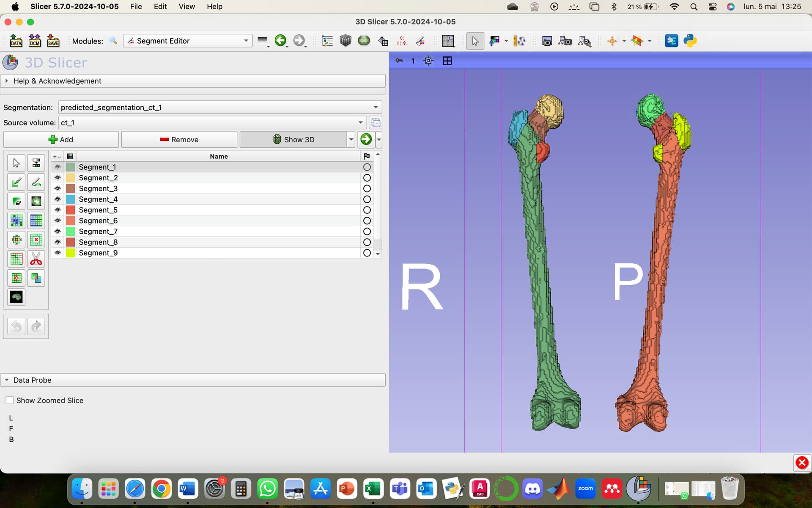Open the Modules selector combo box
The image size is (812, 508).
point(187,41)
